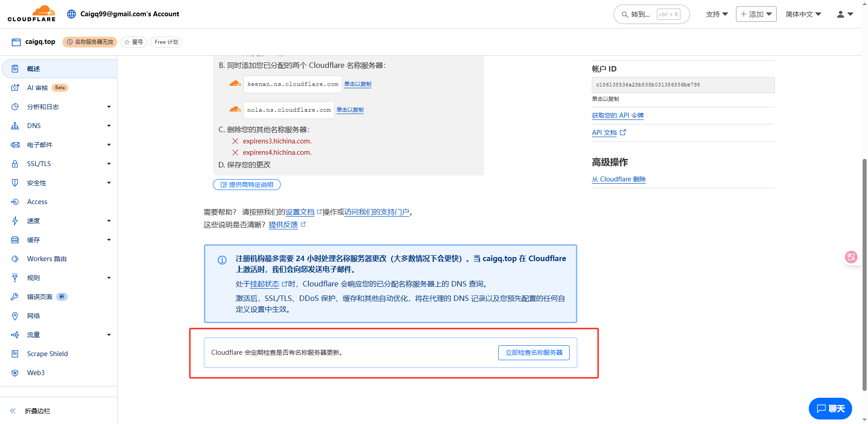Open the 添加 dropdown in header
This screenshot has width=868, height=424.
(756, 14)
